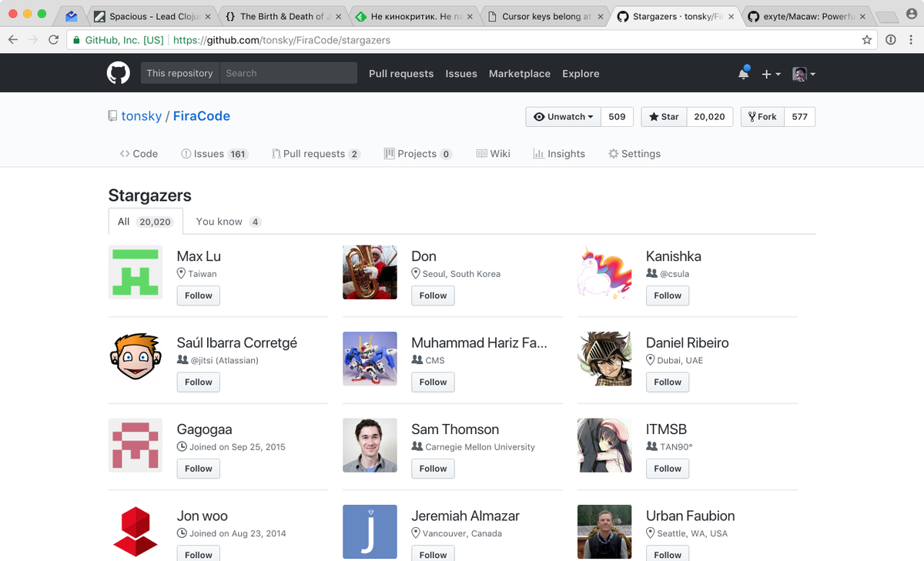Open Saúl Ibarra Corretgé's cartoon avatar
The image size is (924, 561).
point(136,359)
